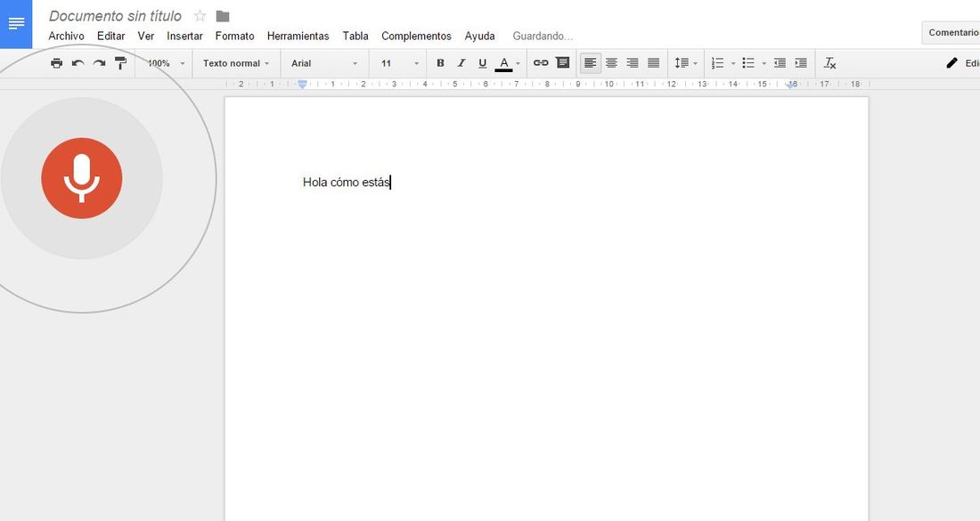Screen dimensions: 980x521
Task: Redo the last action
Action: (x=99, y=63)
